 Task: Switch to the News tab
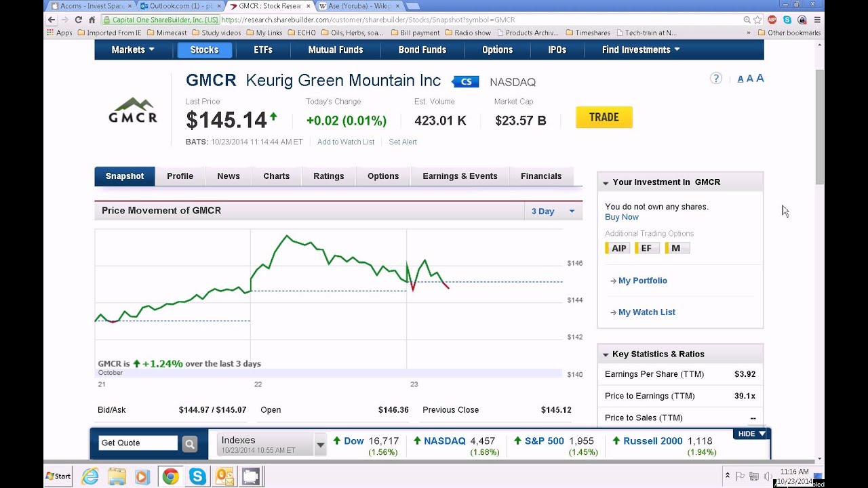tap(229, 176)
